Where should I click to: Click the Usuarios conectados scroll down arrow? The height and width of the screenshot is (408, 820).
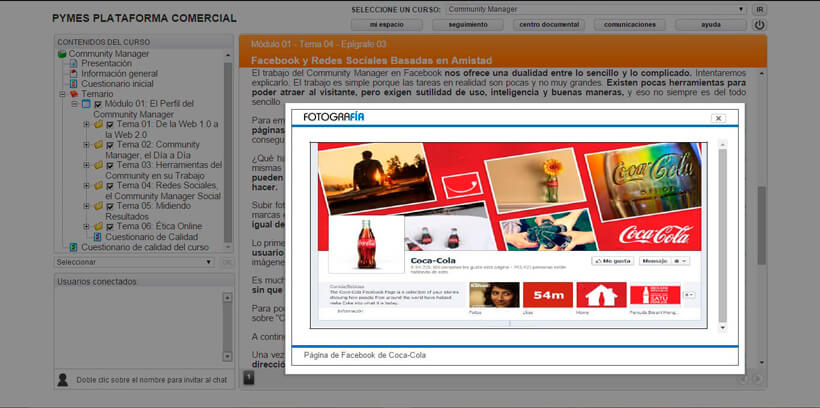[227, 356]
